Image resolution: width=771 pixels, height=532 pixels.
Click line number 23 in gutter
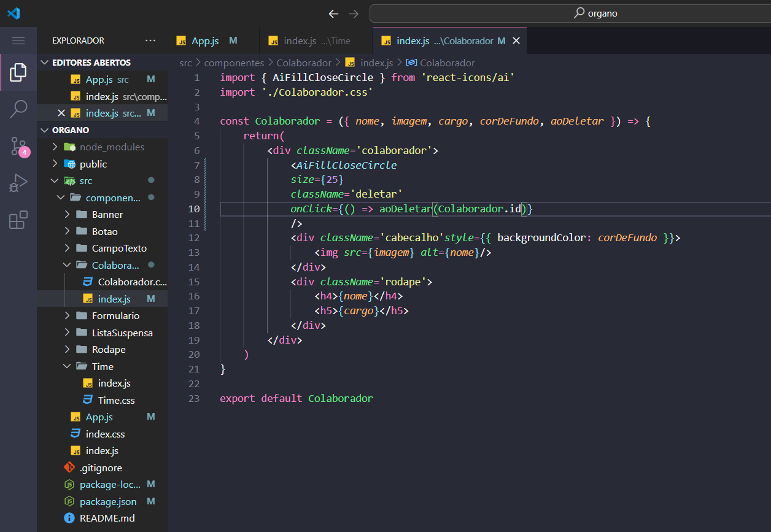[x=194, y=398]
